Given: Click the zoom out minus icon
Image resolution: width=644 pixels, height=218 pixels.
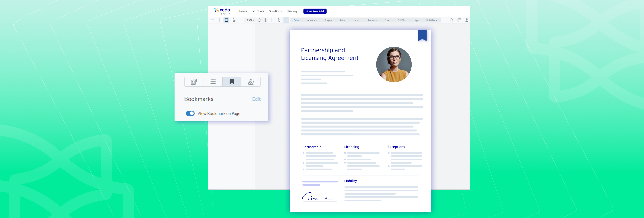Looking at the screenshot, I should (259, 20).
